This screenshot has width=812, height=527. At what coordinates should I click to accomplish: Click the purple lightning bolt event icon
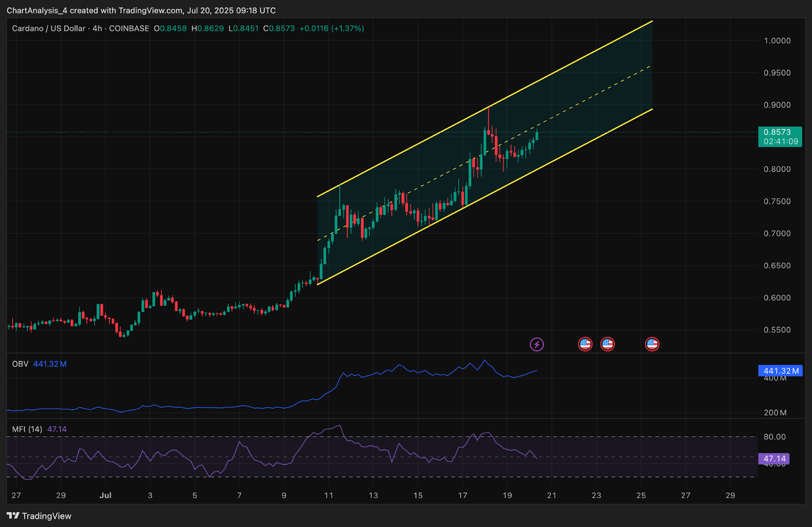click(x=536, y=344)
